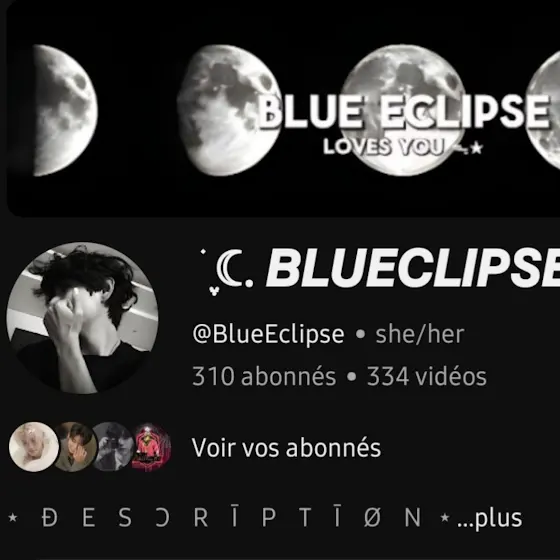This screenshot has height=560, width=560.
Task: Click the she/her pronouns label
Action: tap(420, 334)
